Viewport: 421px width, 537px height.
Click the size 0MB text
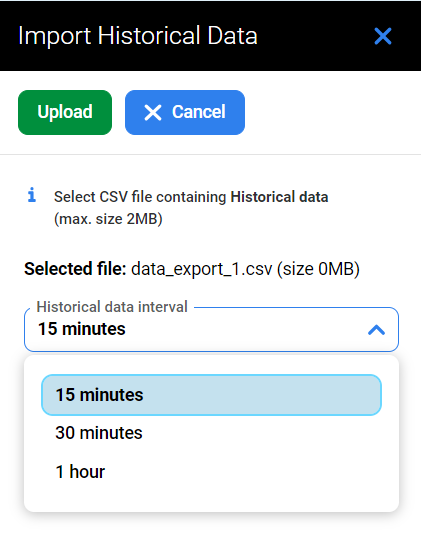point(318,269)
